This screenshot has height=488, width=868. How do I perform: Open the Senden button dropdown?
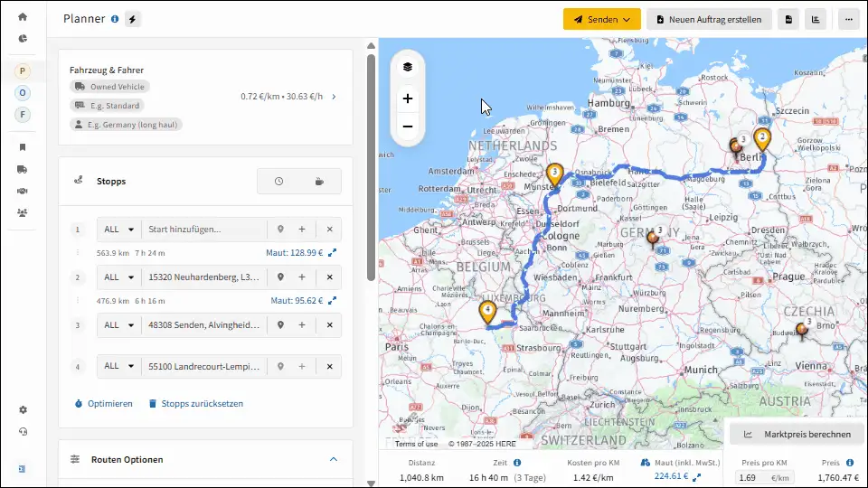[602, 19]
